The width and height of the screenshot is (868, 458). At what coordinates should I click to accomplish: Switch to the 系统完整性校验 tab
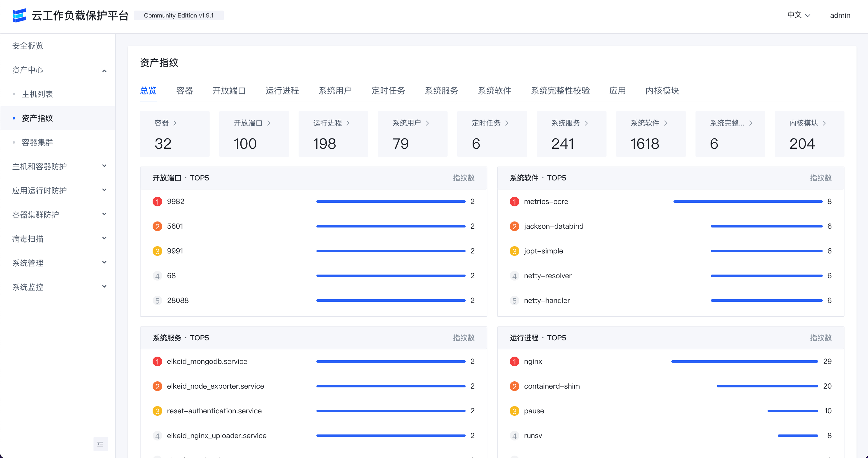pyautogui.click(x=560, y=91)
